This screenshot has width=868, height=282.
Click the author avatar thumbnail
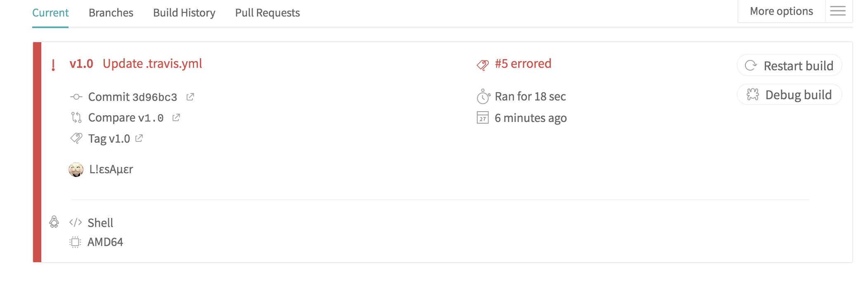coord(76,170)
